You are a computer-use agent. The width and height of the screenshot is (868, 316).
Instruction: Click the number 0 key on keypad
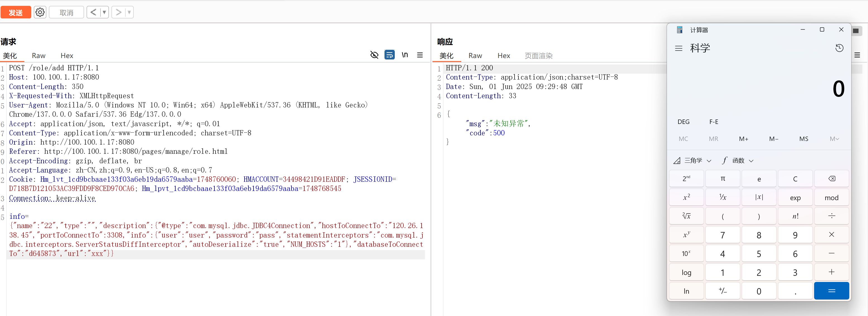point(759,291)
